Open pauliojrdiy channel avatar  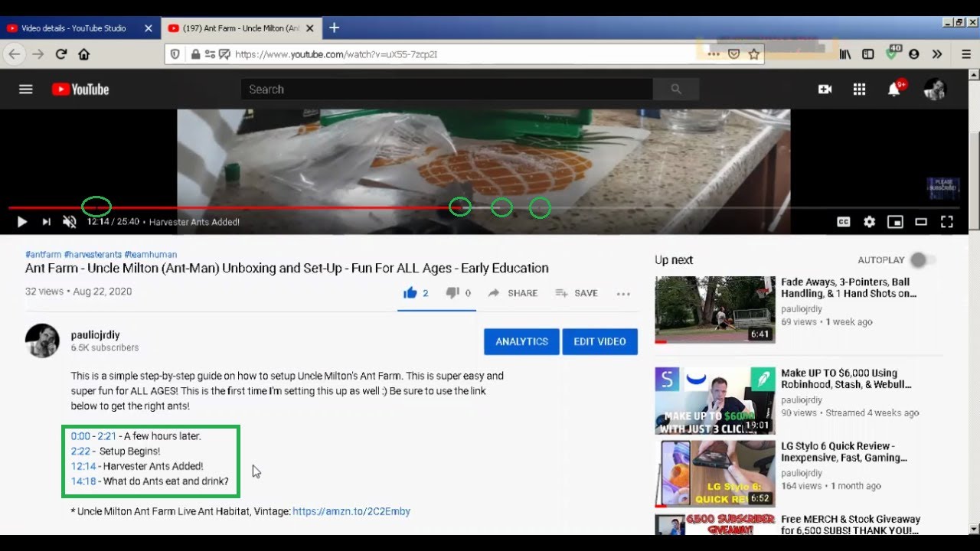coord(42,341)
